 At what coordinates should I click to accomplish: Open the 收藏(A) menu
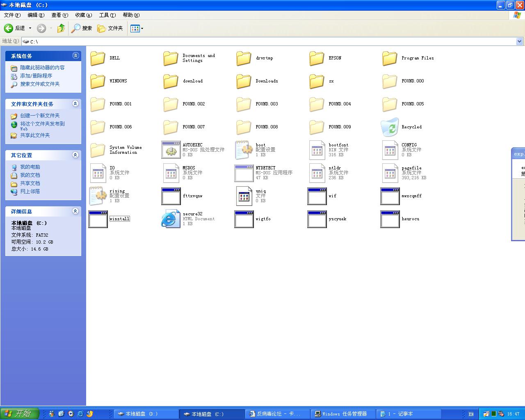coord(84,15)
